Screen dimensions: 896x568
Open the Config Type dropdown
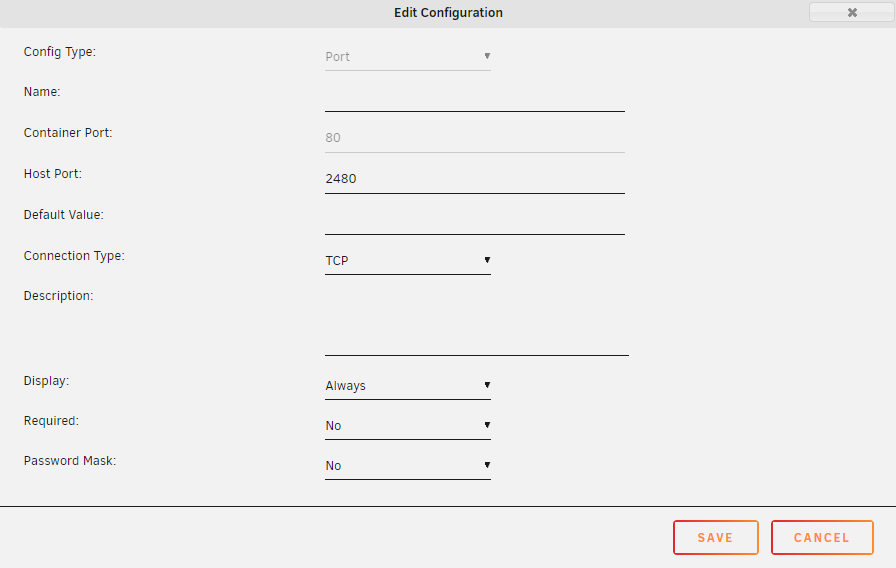(x=408, y=57)
